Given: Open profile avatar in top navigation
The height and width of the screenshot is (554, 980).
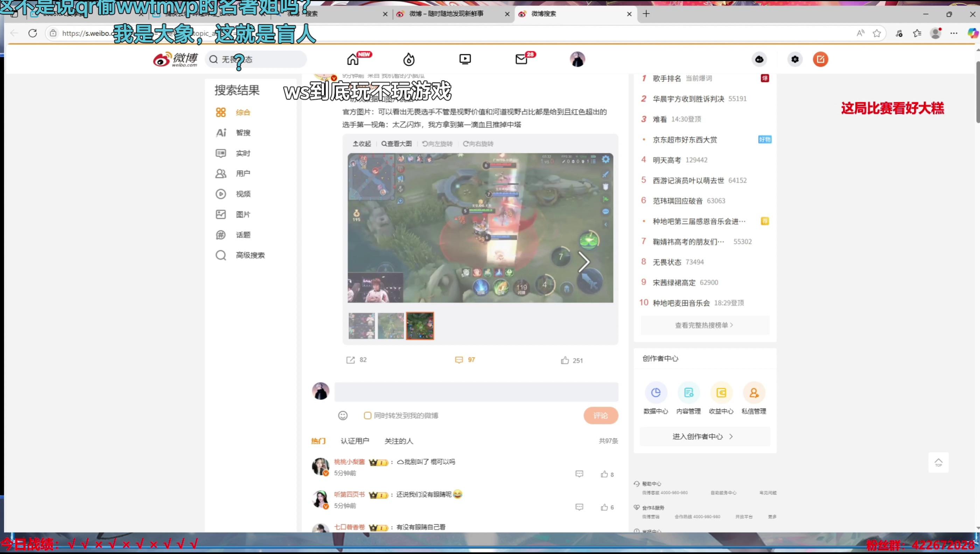Looking at the screenshot, I should [x=577, y=59].
